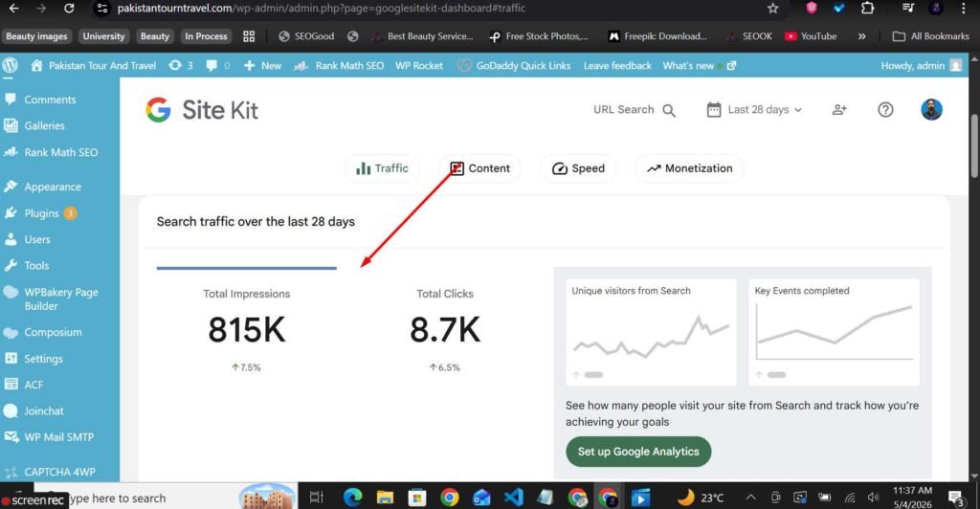Click What's new in admin bar
The image size is (980, 509).
coord(700,66)
